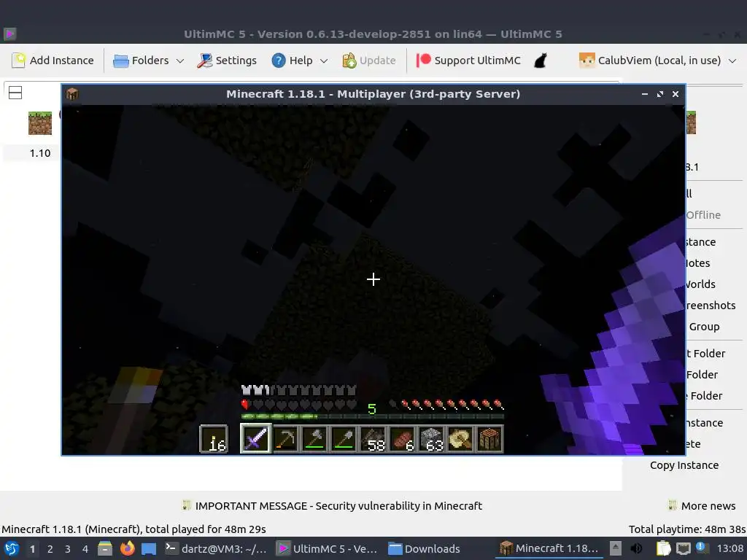
Task: Click the Minecraft in-game crosshair area
Action: [373, 279]
